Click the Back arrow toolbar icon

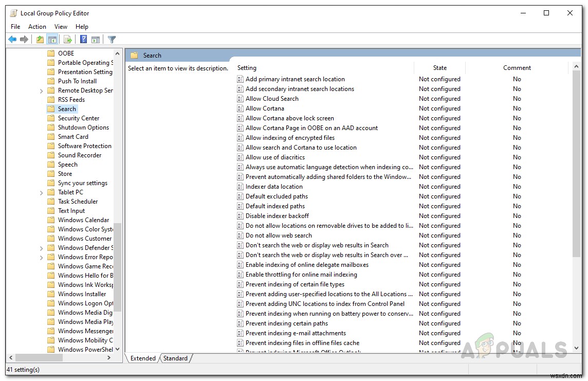(12, 40)
